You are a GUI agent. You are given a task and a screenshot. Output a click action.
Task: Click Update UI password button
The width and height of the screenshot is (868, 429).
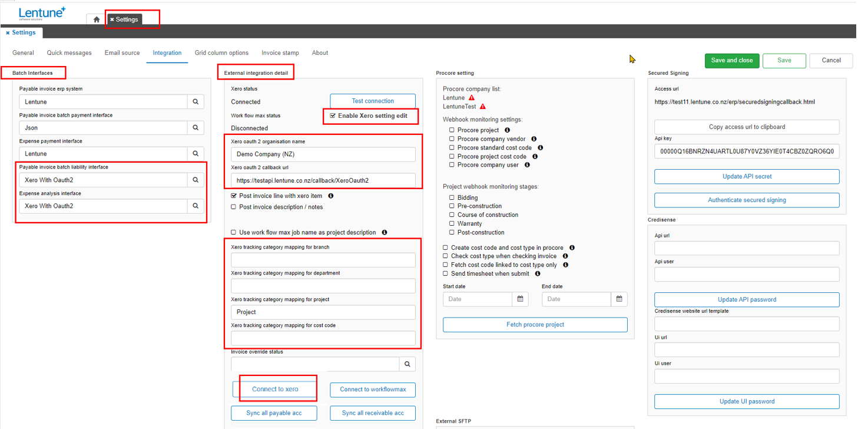[747, 402]
